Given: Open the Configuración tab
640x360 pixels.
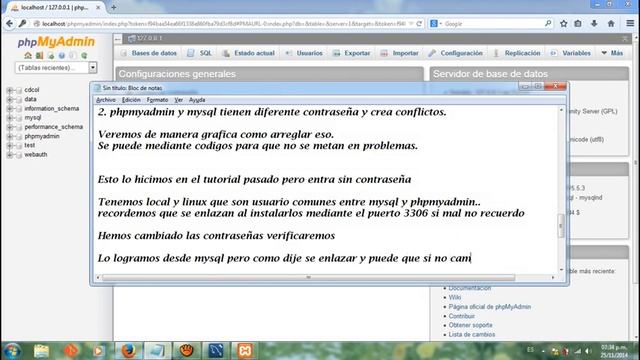Looking at the screenshot, I should point(456,53).
